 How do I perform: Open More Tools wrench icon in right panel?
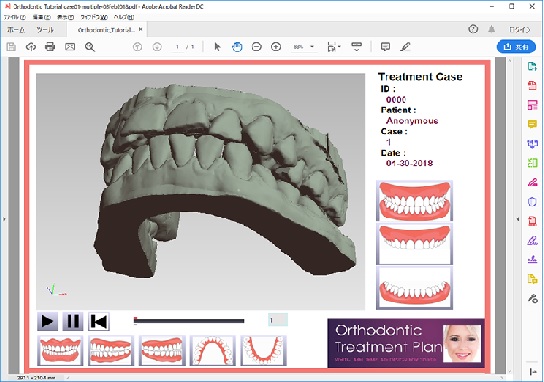pyautogui.click(x=532, y=298)
